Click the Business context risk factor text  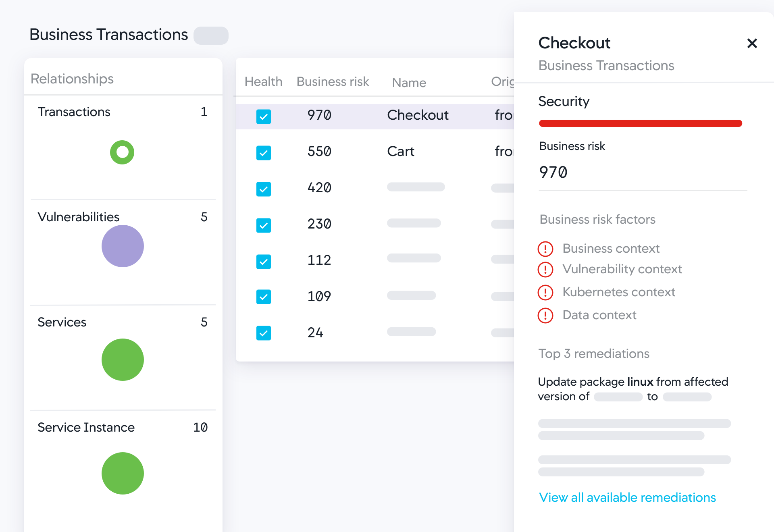(x=611, y=249)
